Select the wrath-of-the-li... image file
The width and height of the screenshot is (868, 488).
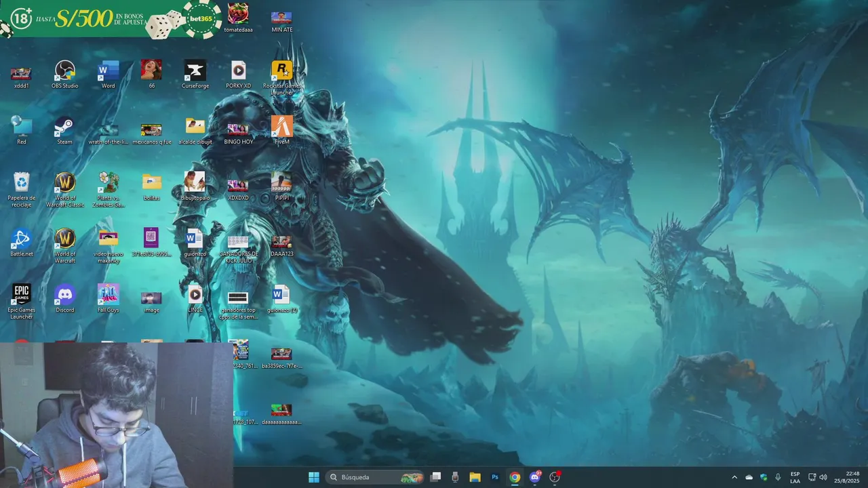(x=108, y=134)
